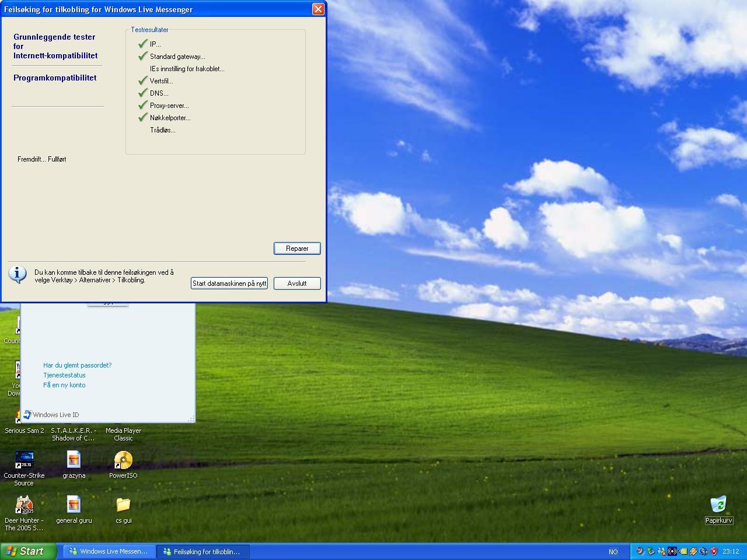The height and width of the screenshot is (560, 747).
Task: Click the checkmark beside Proxy-server
Action: [x=142, y=105]
